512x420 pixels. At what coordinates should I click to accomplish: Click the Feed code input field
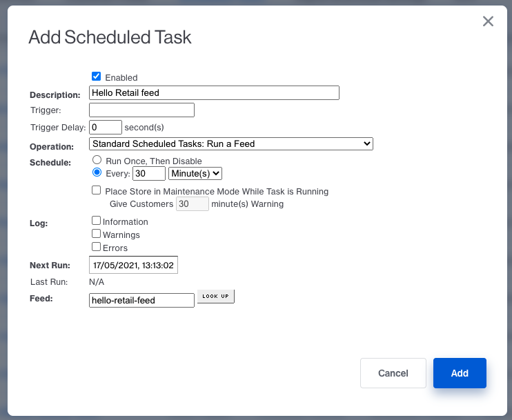[142, 300]
